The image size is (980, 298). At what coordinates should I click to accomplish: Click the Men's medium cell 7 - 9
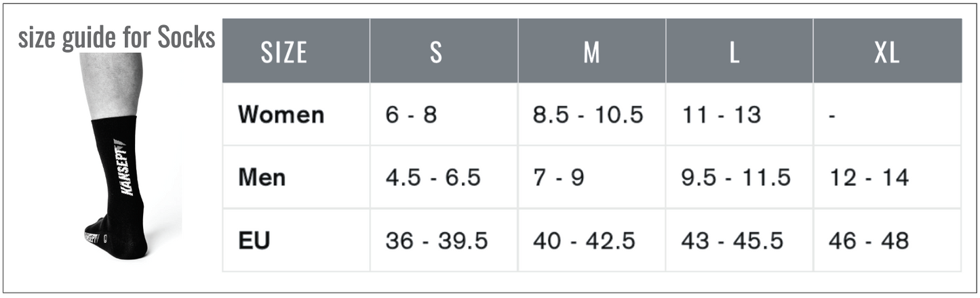[558, 177]
